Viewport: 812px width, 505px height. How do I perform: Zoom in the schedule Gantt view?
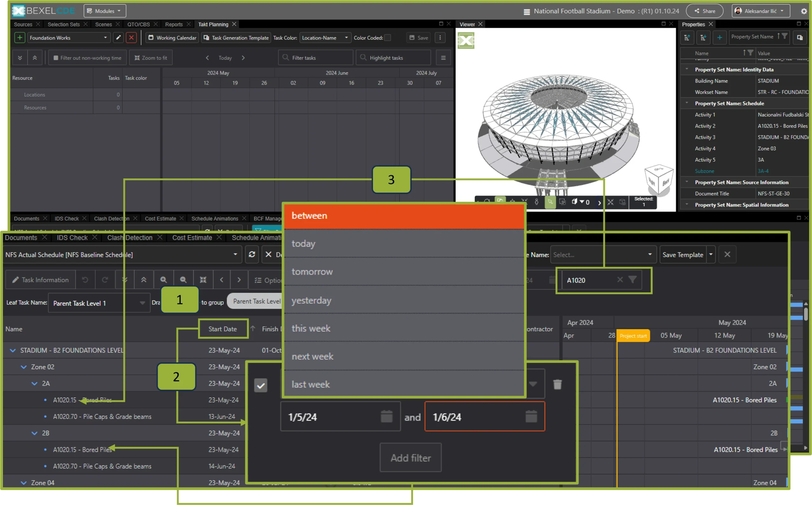coord(164,280)
